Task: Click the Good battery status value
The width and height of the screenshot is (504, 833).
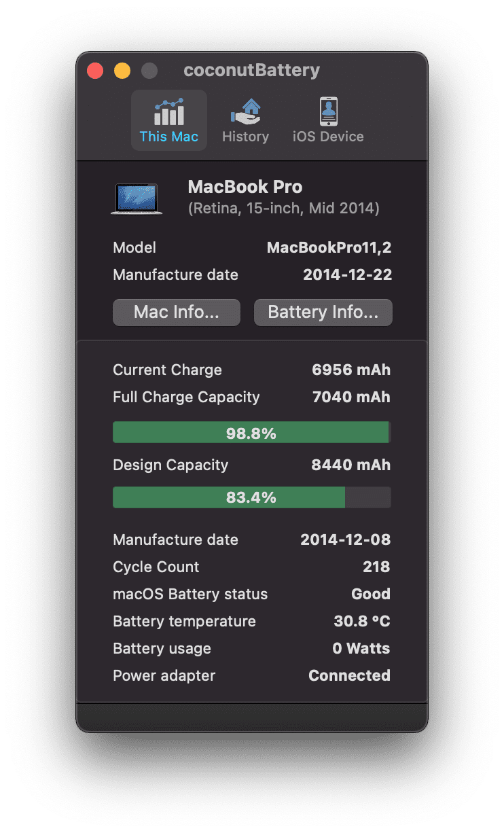Action: 371,595
